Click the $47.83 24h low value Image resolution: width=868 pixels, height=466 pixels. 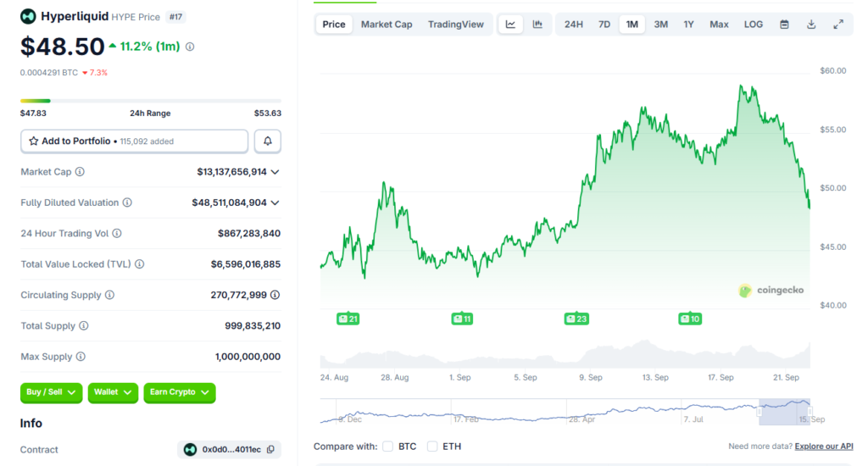point(33,114)
